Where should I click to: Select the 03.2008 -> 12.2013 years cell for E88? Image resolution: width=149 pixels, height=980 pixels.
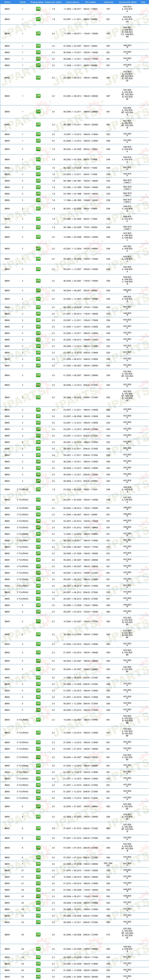tap(73, 141)
